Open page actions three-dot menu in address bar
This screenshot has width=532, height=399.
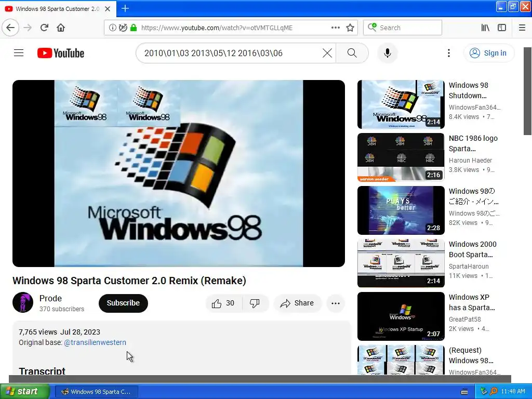tap(335, 28)
